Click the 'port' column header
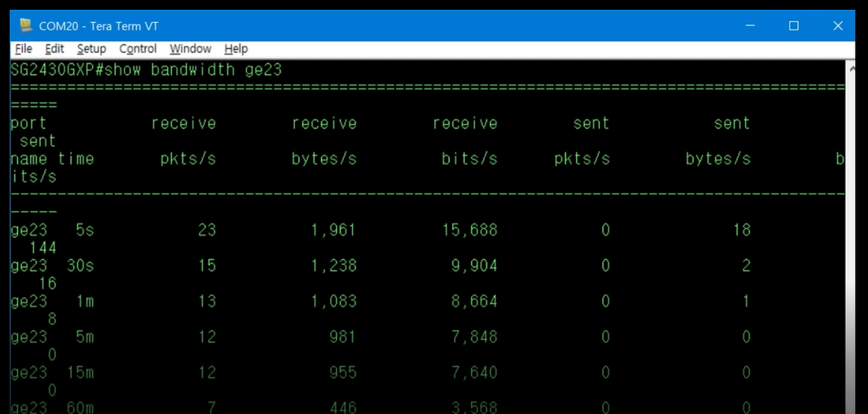Viewport: 868px width, 414px height. (29, 123)
